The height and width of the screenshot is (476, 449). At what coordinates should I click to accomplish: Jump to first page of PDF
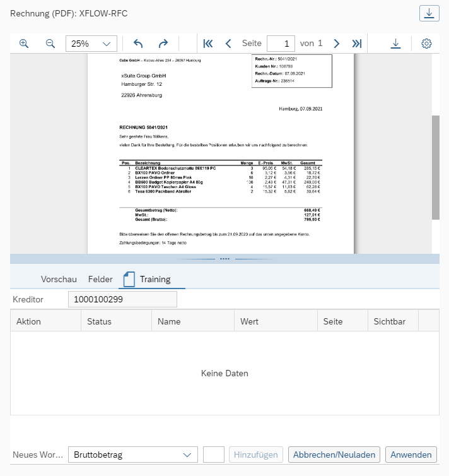point(208,44)
